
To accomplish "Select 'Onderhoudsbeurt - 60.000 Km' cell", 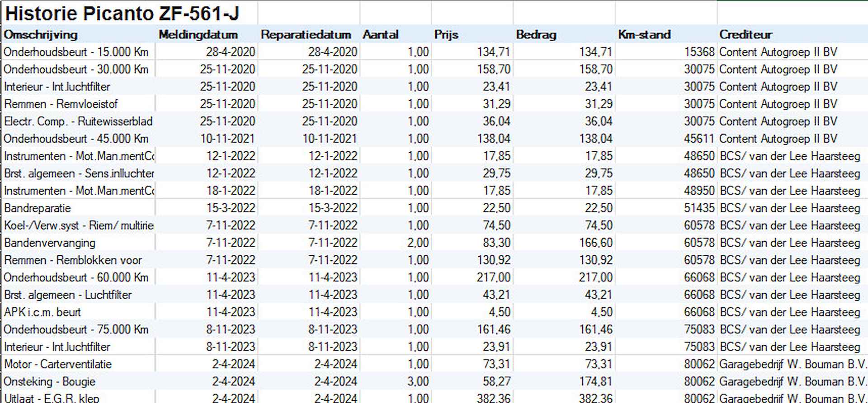I will [x=79, y=277].
